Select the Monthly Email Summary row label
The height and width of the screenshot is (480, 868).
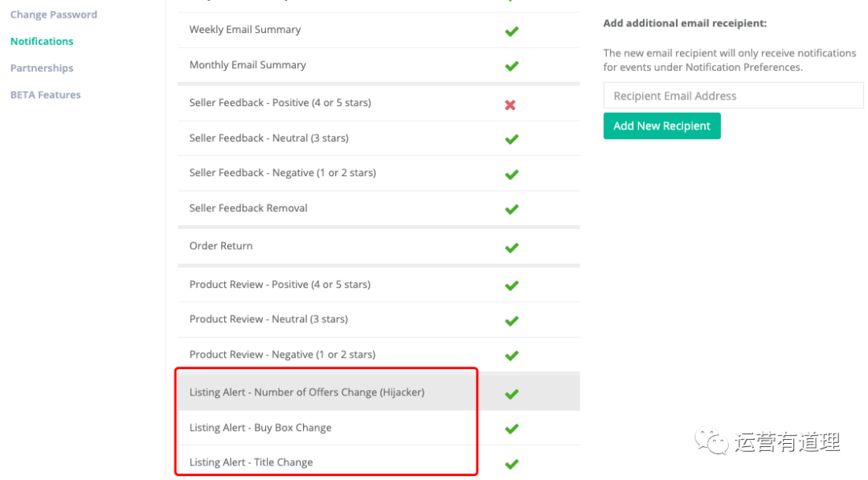(x=248, y=65)
